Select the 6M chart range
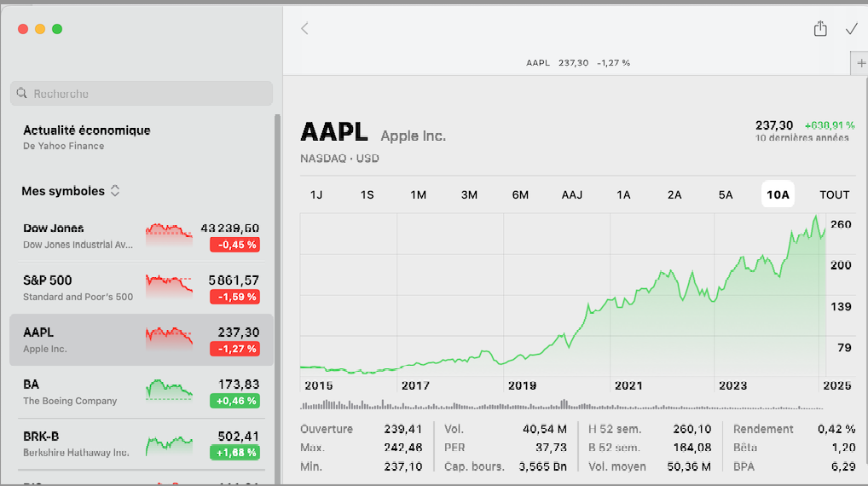 [x=520, y=194]
